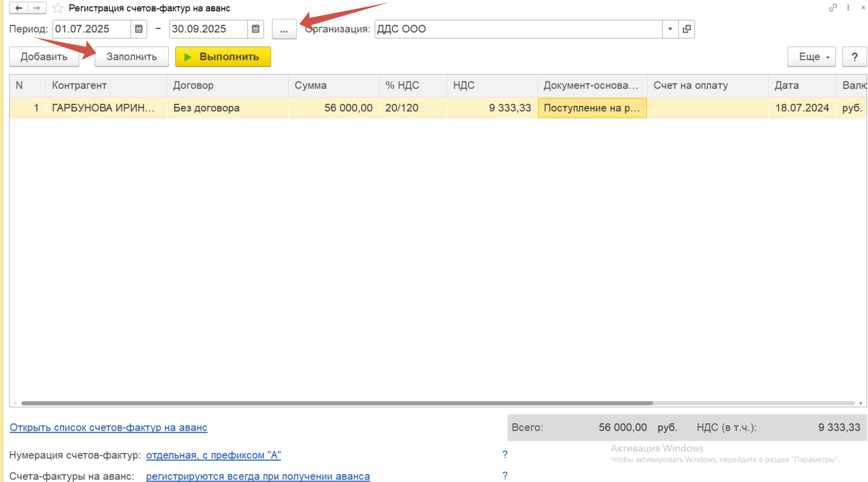Image resolution: width=868 pixels, height=482 pixels.
Task: Click the forward navigation arrow icon
Action: pyautogui.click(x=37, y=8)
